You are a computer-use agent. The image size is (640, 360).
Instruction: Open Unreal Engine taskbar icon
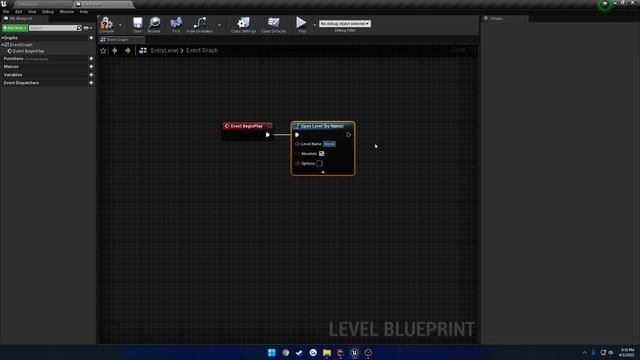click(x=354, y=353)
